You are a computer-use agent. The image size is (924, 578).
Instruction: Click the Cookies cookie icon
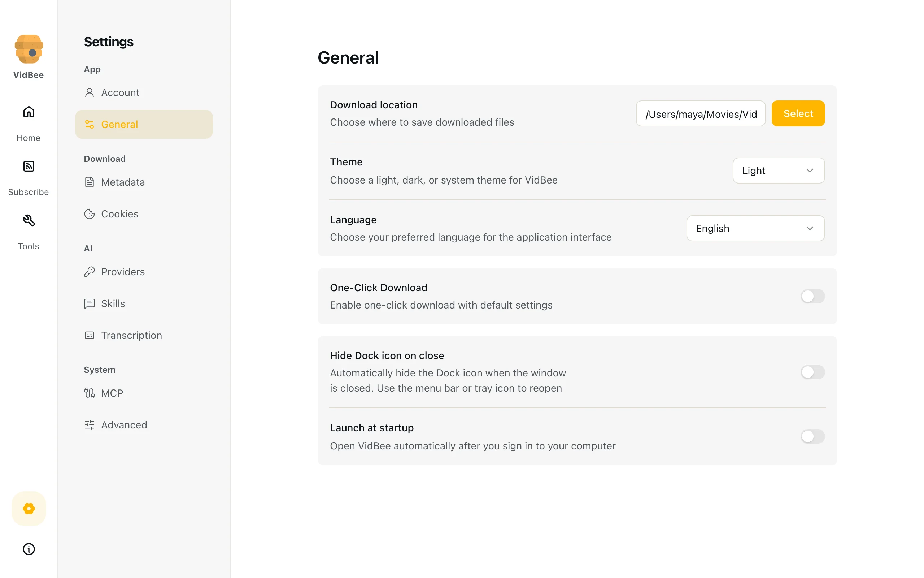(90, 214)
